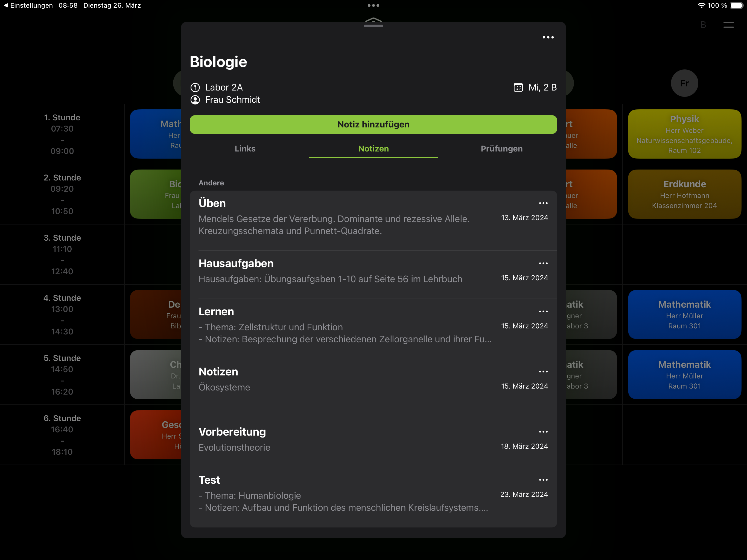Add a note with Notiz hinzufügen
The height and width of the screenshot is (560, 747).
pos(373,125)
